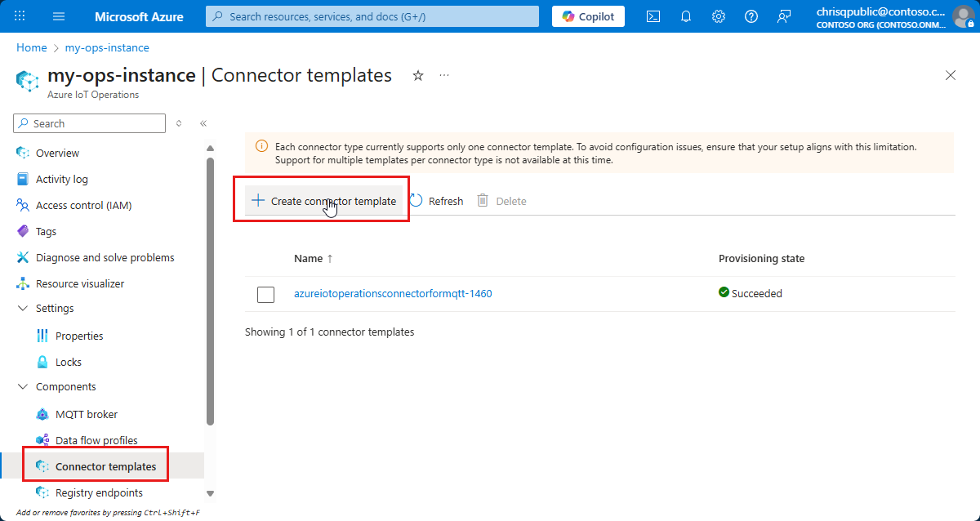Click the Access control people icon

(x=23, y=205)
